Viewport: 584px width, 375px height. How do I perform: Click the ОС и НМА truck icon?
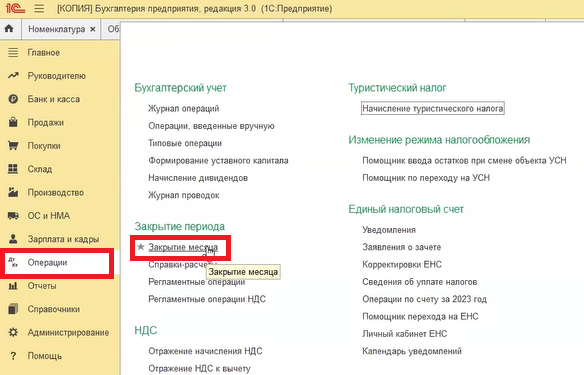pos(13,216)
